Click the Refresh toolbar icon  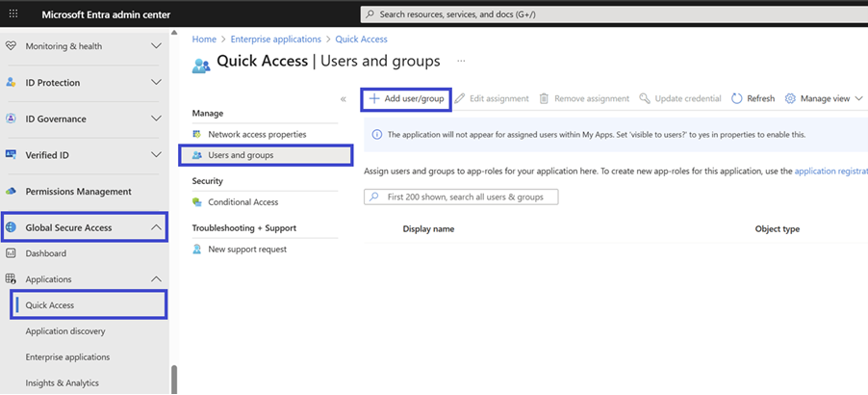tap(737, 98)
